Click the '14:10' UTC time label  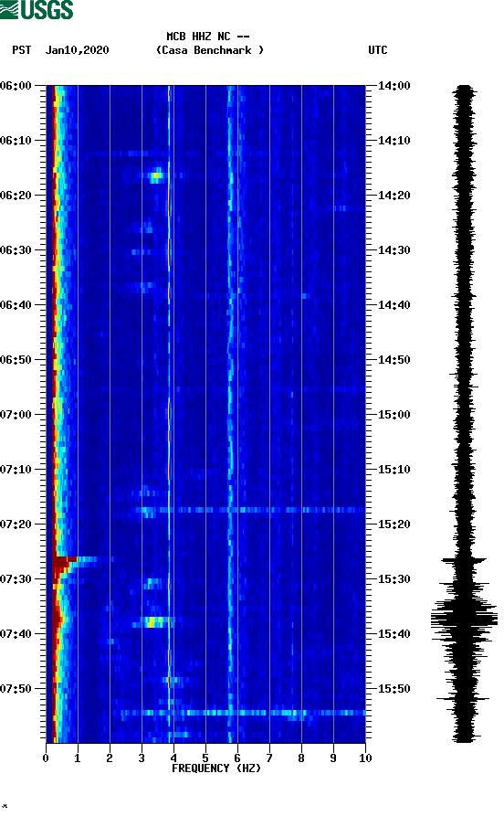tap(394, 140)
